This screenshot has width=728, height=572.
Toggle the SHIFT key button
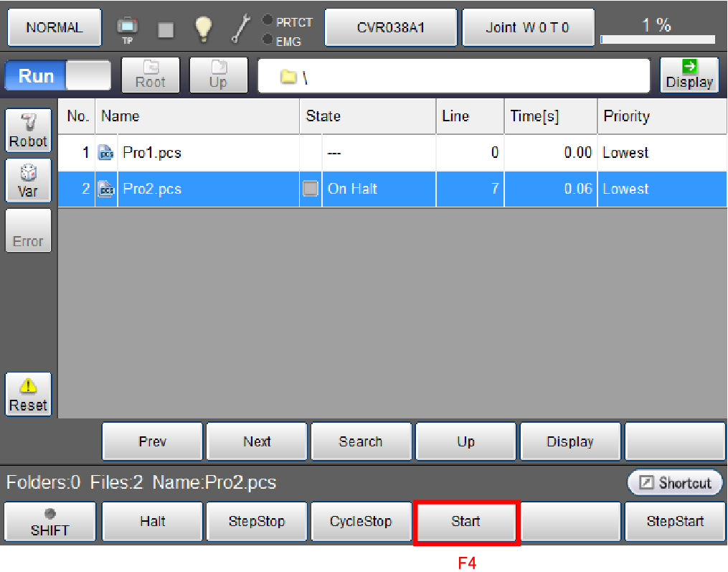[x=50, y=522]
